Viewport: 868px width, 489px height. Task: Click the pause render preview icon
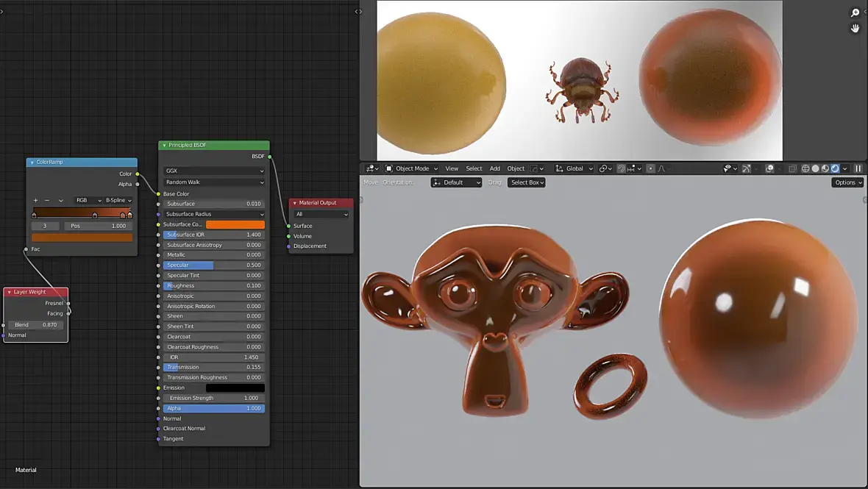tap(858, 168)
